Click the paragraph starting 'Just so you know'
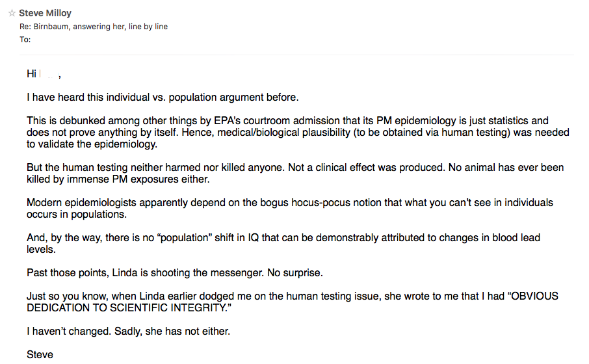The width and height of the screenshot is (589, 364). pos(293,302)
